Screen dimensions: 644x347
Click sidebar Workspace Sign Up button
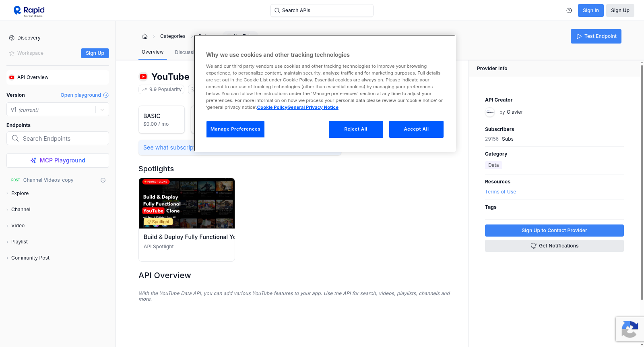[95, 53]
